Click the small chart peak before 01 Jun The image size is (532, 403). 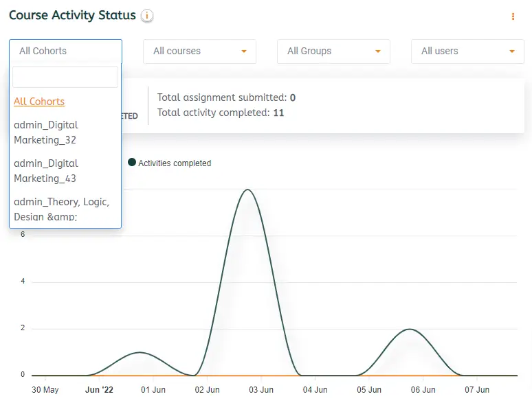pyautogui.click(x=140, y=352)
